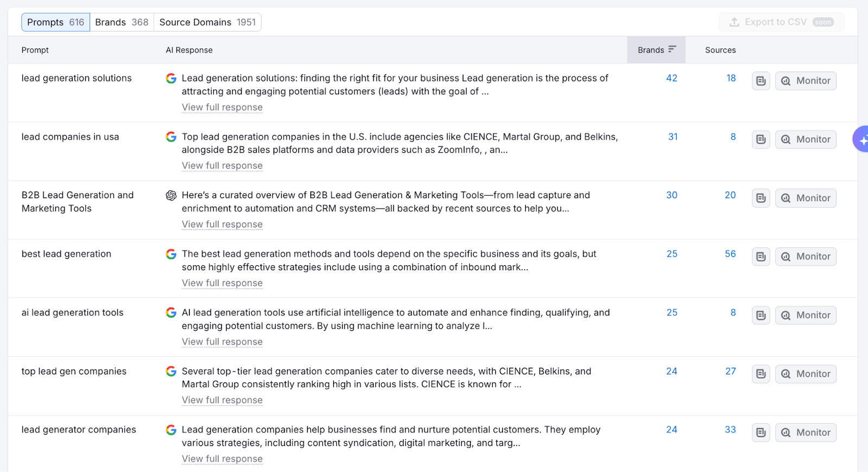The height and width of the screenshot is (472, 868).
Task: Switch to the Brands tab
Action: (x=122, y=22)
